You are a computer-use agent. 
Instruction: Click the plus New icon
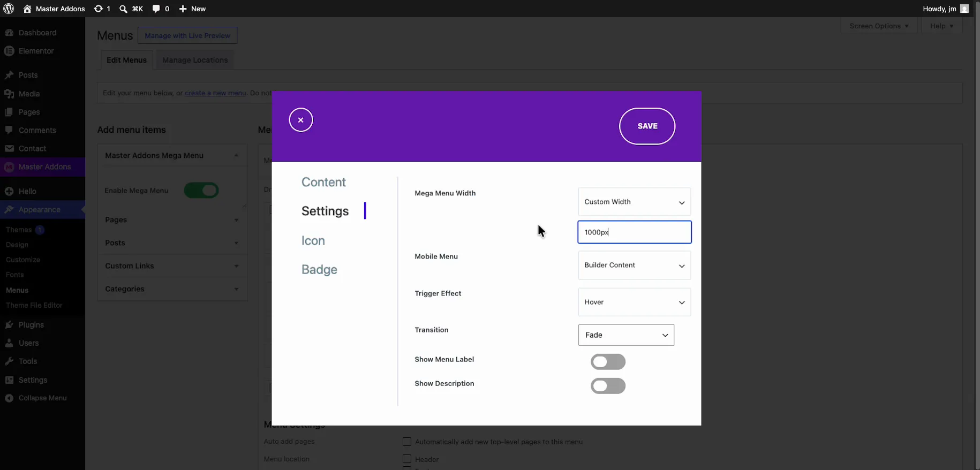[183, 9]
